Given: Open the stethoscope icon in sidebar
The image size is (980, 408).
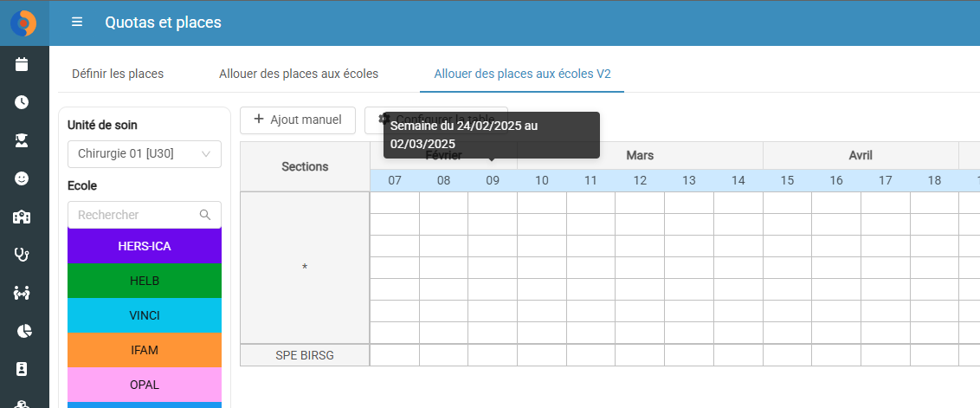Looking at the screenshot, I should click(x=22, y=255).
